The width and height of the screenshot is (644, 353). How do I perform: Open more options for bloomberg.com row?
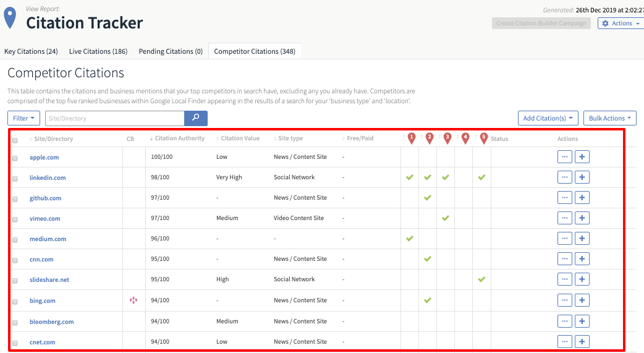pyautogui.click(x=565, y=321)
